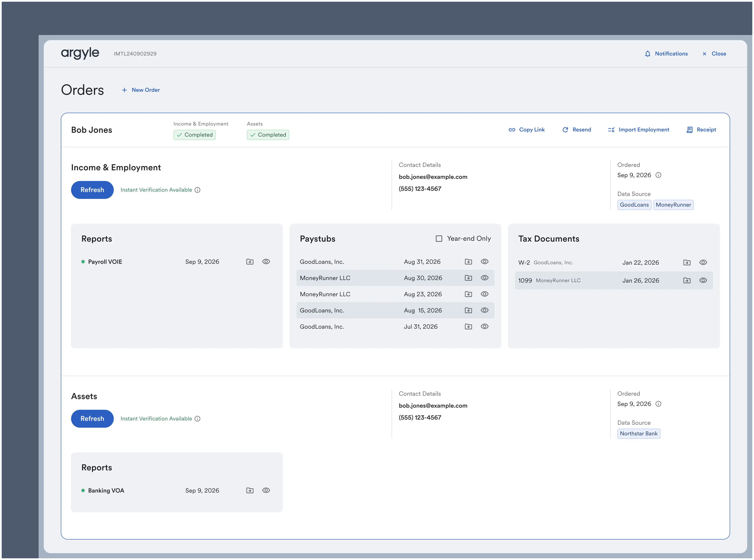Open the Instant Verification info under Assets
Viewport: 754px width, 560px height.
198,419
